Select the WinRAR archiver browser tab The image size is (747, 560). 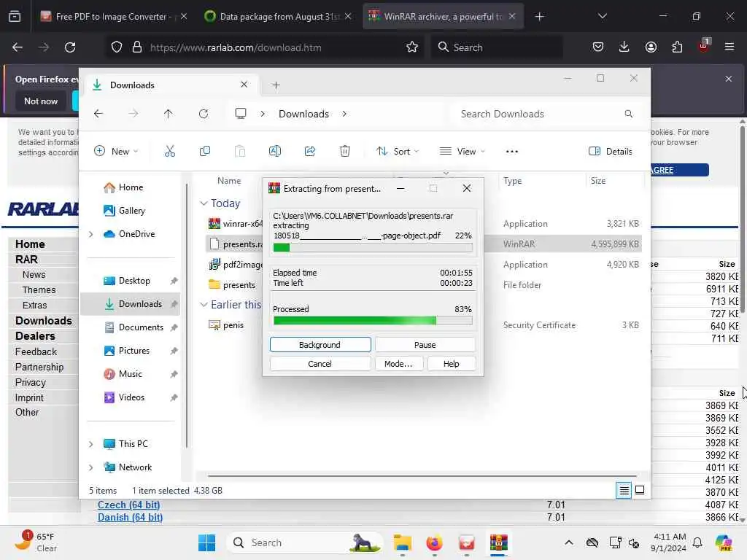[443, 17]
